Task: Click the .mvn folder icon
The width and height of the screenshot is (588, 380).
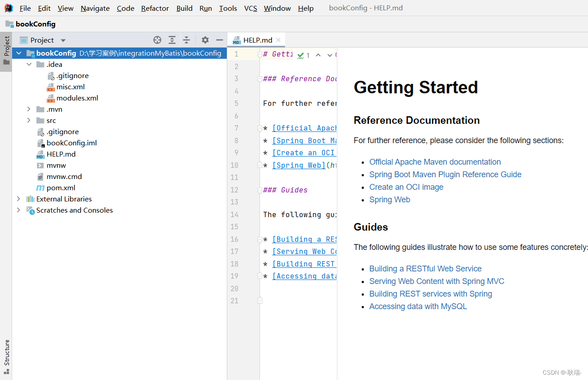Action: [40, 109]
